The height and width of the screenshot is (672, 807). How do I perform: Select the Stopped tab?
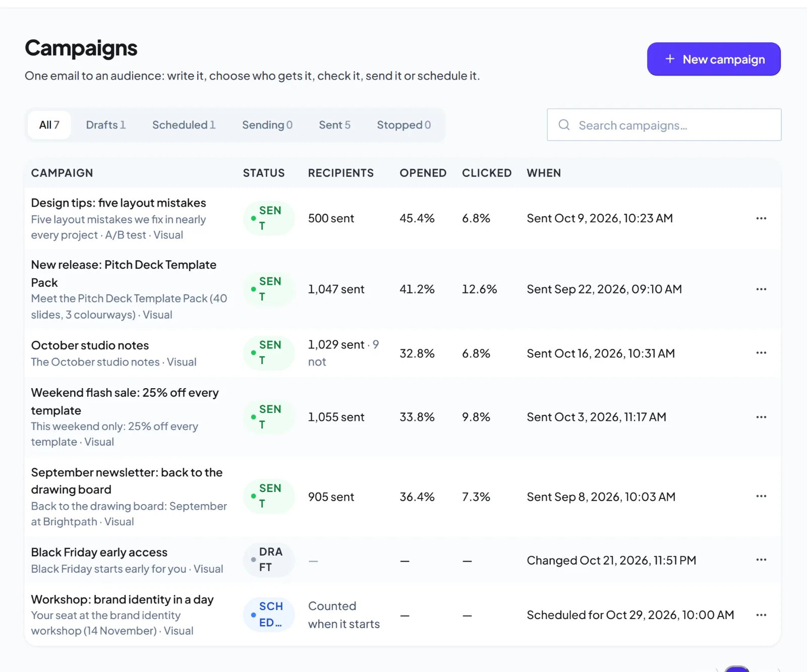point(403,125)
